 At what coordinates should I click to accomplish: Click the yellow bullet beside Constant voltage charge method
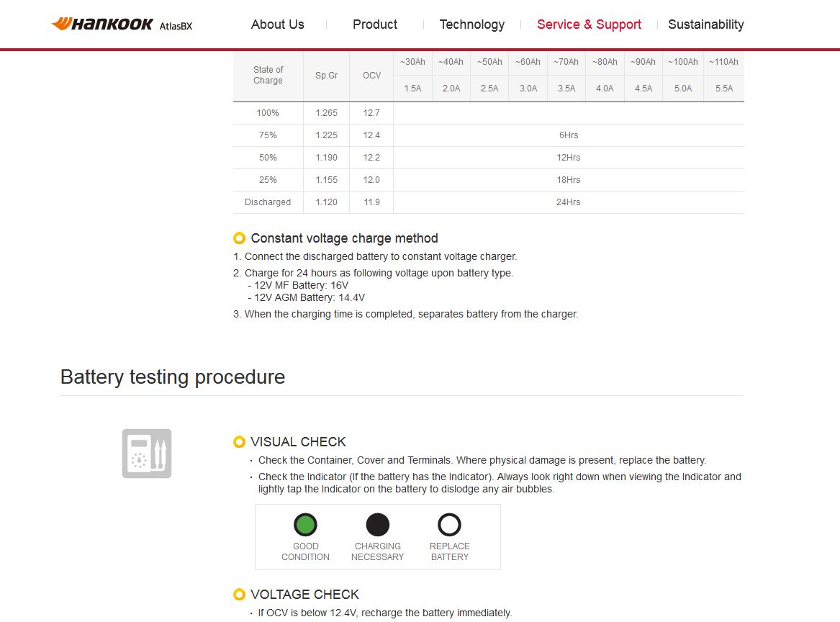coord(239,238)
